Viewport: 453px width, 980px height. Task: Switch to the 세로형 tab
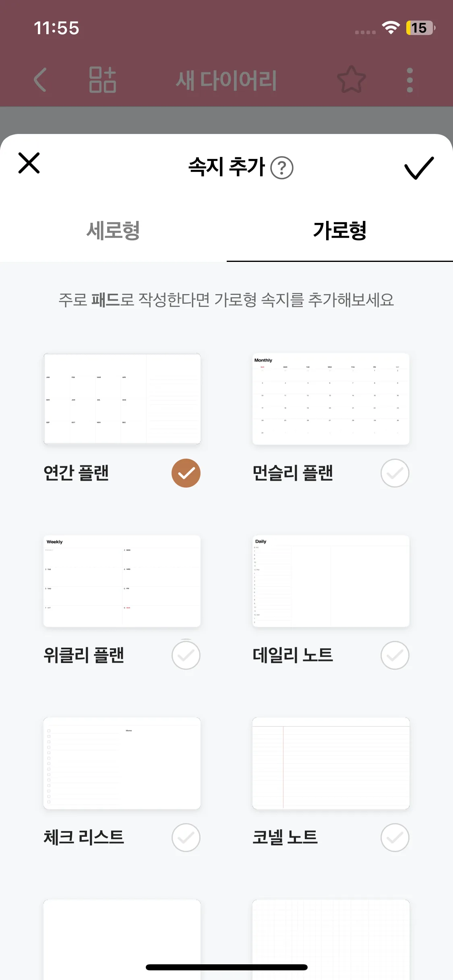(x=113, y=231)
